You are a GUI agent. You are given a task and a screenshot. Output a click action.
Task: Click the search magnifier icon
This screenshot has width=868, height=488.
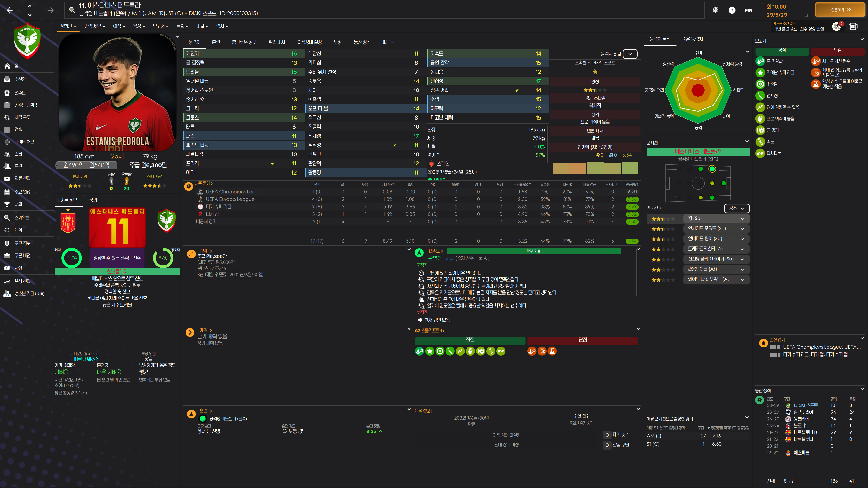(x=72, y=10)
